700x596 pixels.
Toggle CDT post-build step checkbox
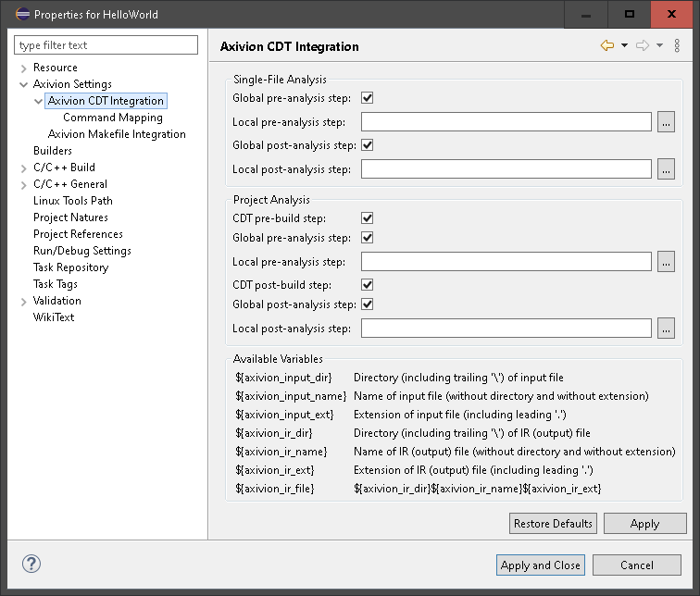(x=368, y=285)
